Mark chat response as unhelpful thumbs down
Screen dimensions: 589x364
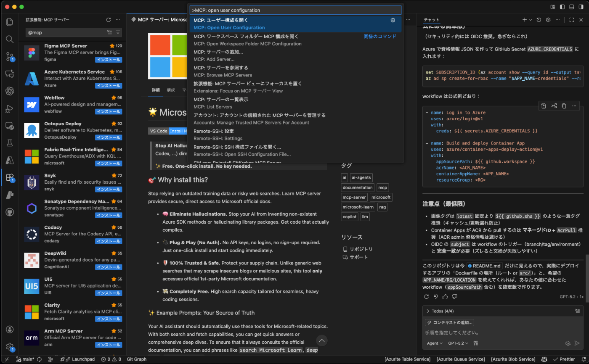454,297
